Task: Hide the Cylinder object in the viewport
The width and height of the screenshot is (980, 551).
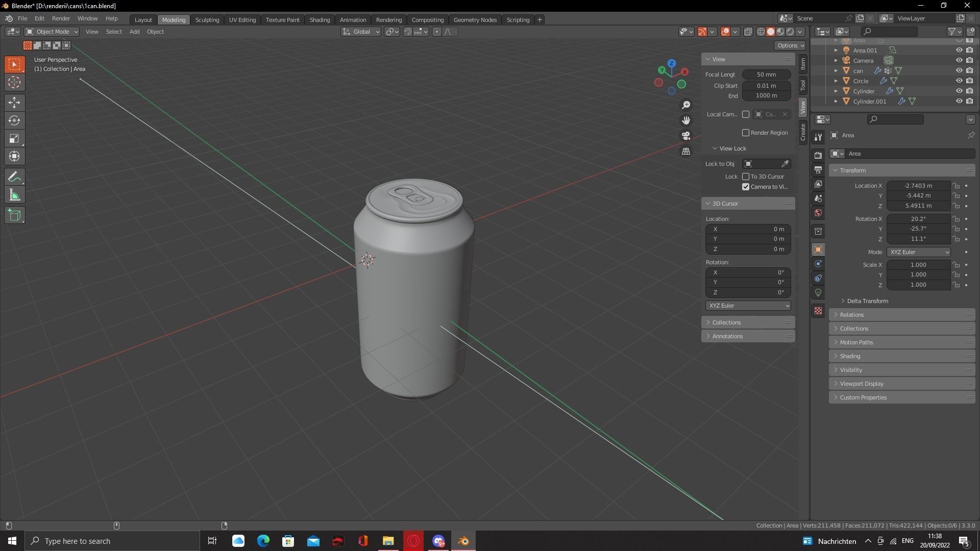Action: (x=959, y=91)
